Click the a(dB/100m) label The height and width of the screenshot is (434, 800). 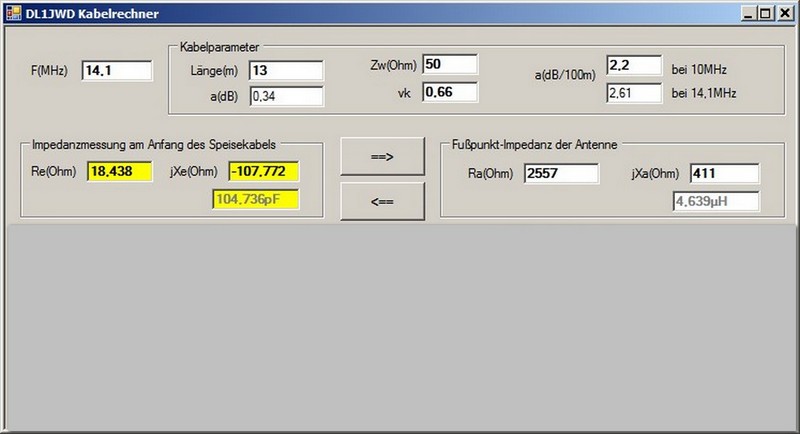(x=565, y=75)
